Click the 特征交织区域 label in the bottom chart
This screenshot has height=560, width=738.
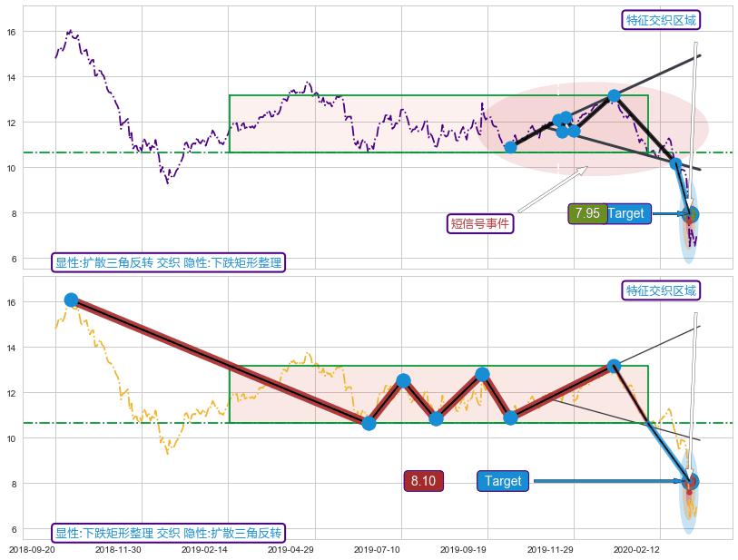point(662,290)
